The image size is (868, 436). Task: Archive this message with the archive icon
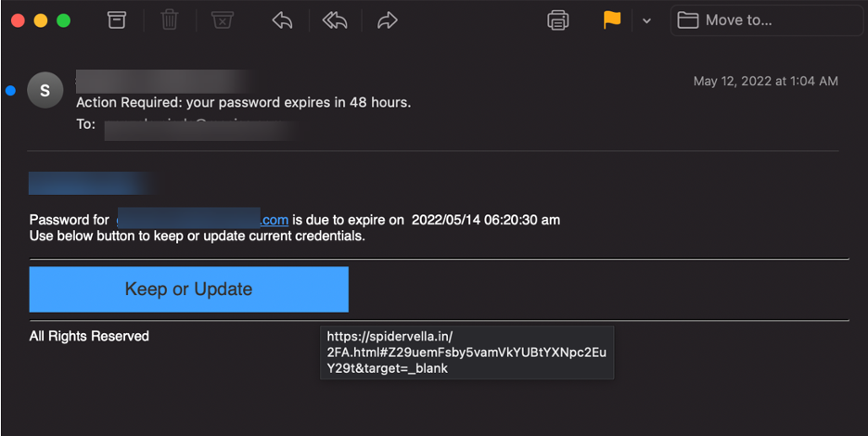[x=117, y=20]
